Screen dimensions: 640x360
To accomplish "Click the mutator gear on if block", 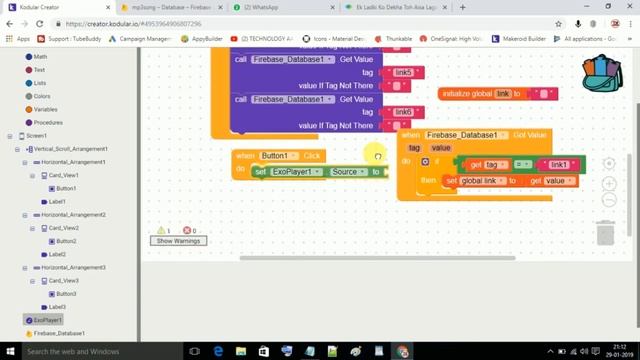I will [425, 162].
